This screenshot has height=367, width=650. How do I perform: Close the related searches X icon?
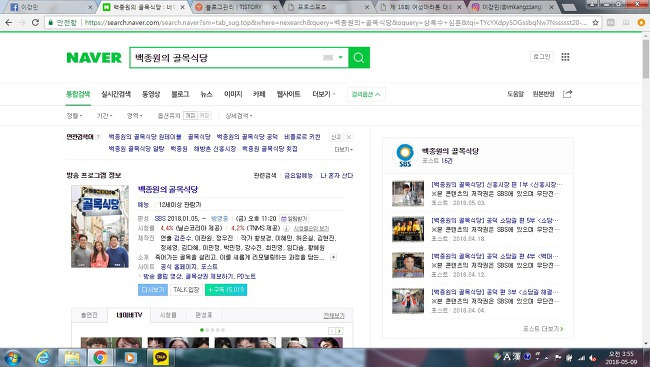[349, 137]
